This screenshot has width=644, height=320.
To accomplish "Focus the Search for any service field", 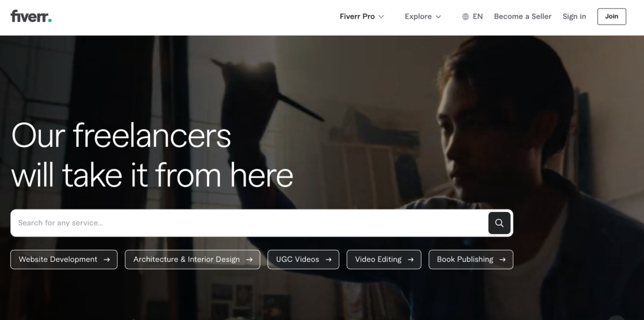I will [x=249, y=223].
